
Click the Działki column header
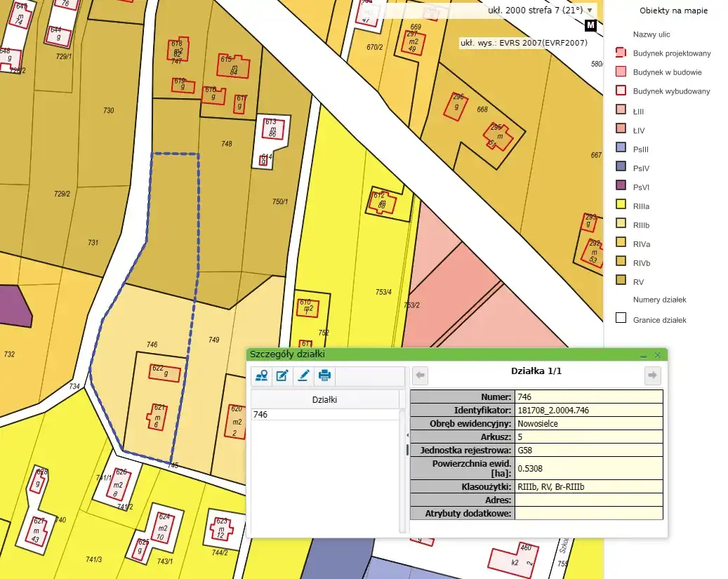(324, 399)
